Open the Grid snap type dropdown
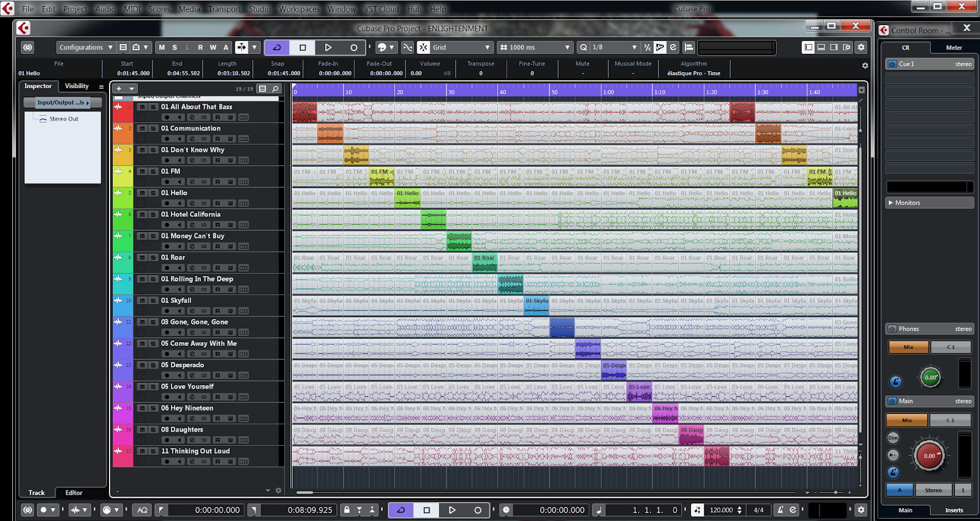 click(x=462, y=47)
